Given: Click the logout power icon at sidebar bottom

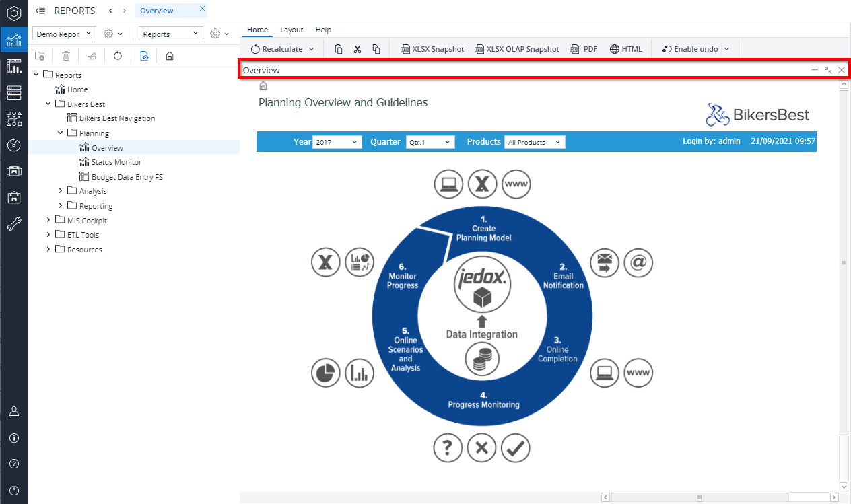Looking at the screenshot, I should click(x=13, y=491).
